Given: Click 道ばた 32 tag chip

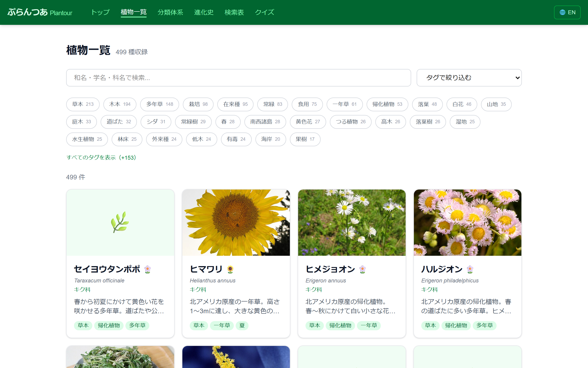Looking at the screenshot, I should [x=119, y=122].
